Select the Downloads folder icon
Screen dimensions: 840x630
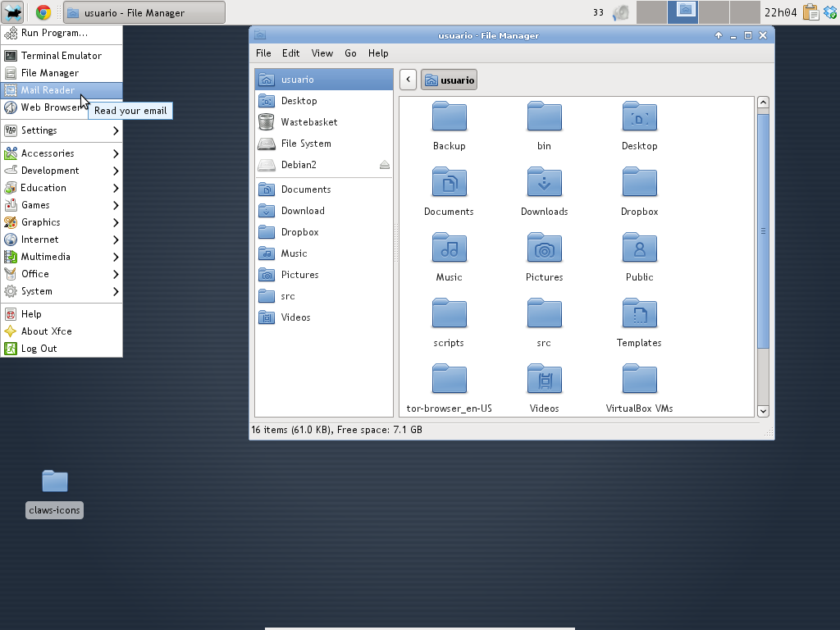[x=544, y=183]
